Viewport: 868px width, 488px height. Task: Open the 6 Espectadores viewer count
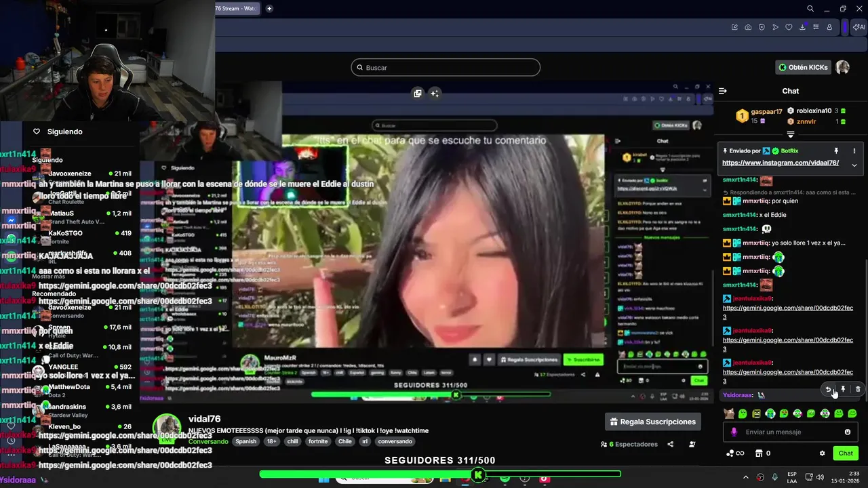(629, 444)
